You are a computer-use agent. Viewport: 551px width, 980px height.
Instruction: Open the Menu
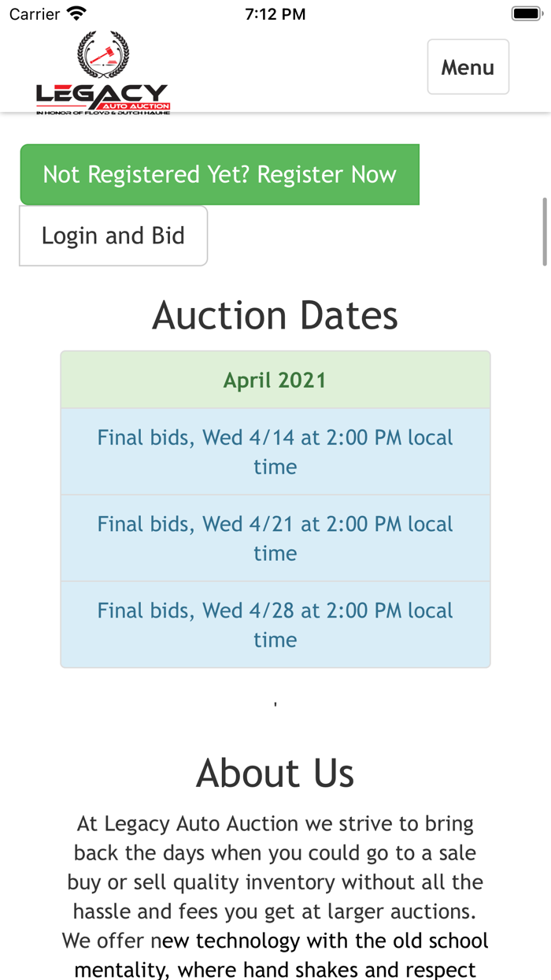468,67
